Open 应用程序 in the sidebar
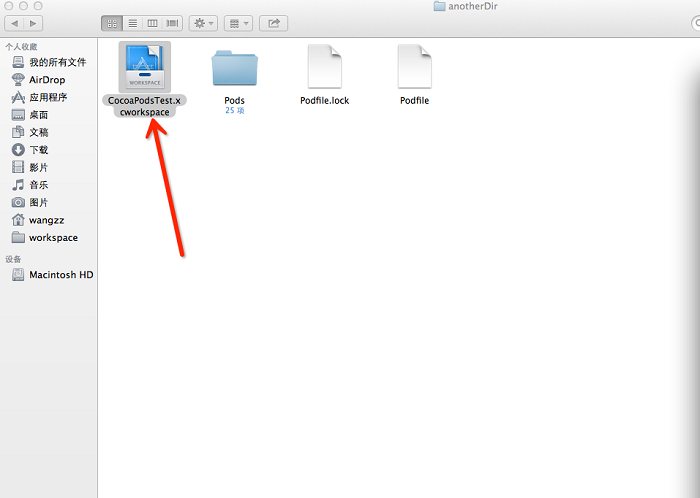 pyautogui.click(x=49, y=97)
